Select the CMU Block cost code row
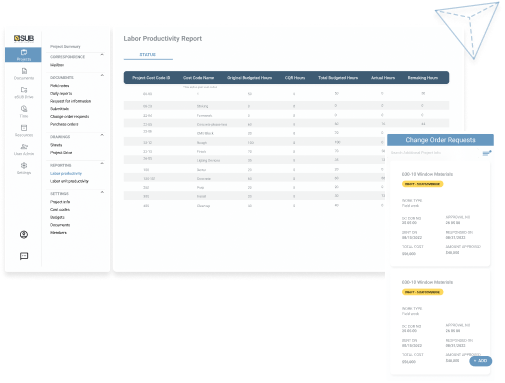The image size is (505, 383). click(255, 133)
